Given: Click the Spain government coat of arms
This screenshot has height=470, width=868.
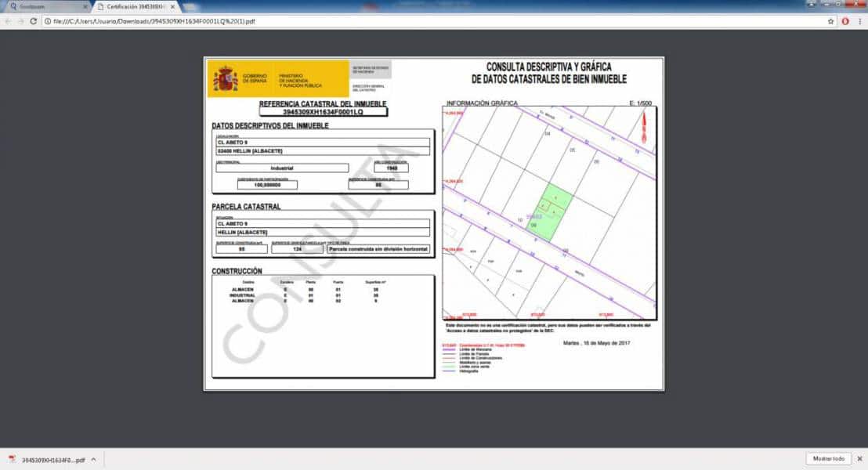Looking at the screenshot, I should [226, 79].
